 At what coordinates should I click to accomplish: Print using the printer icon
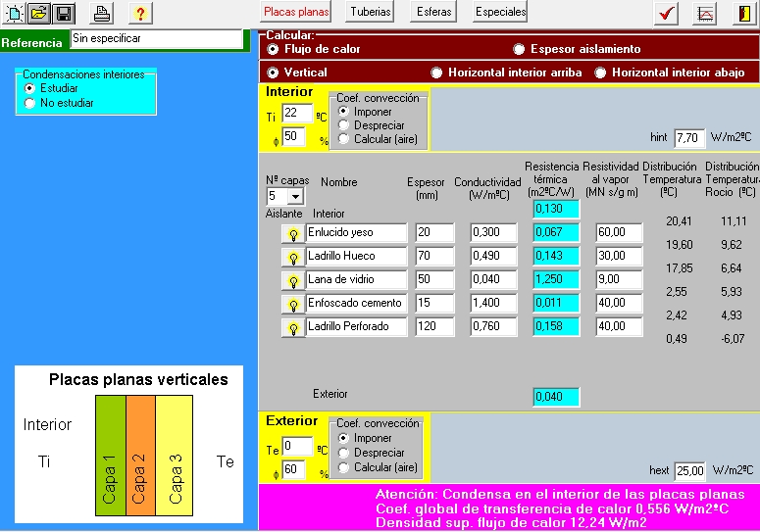tap(101, 13)
